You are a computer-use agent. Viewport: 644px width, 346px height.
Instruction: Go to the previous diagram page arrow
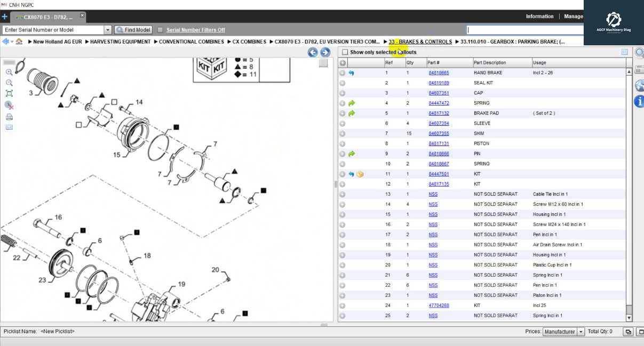313,52
